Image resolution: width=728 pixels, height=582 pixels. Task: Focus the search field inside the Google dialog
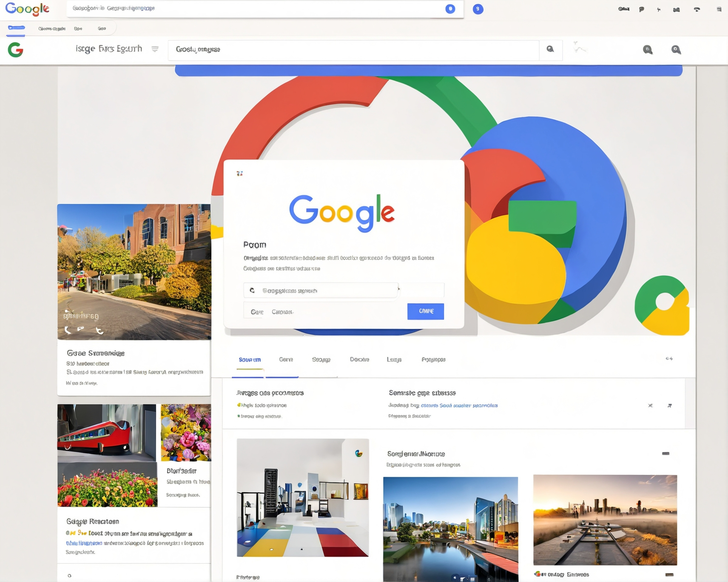[x=321, y=291]
